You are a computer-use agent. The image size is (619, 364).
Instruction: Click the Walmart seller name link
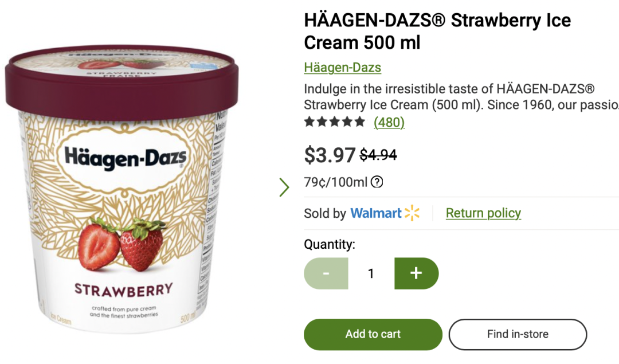pyautogui.click(x=376, y=213)
